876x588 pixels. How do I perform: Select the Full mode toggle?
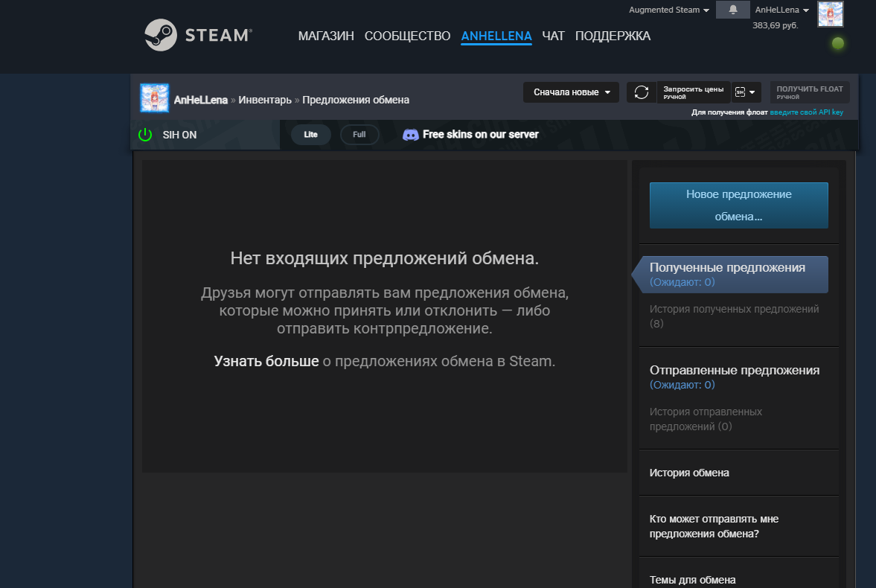tap(359, 135)
